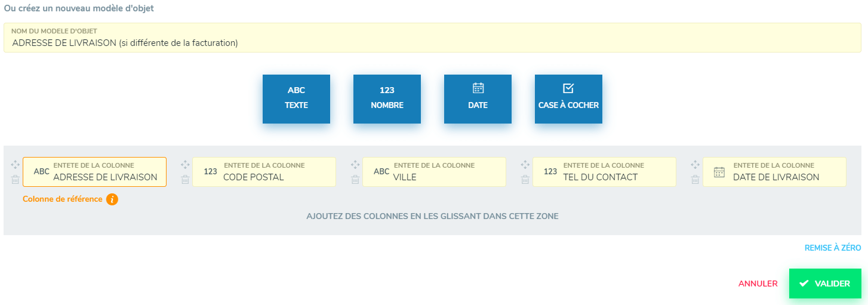
Task: Click the ANNULER link
Action: click(758, 284)
